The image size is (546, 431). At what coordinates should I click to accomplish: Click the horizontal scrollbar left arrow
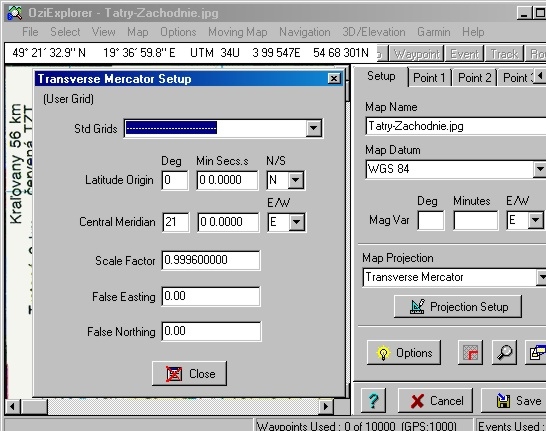13,406
